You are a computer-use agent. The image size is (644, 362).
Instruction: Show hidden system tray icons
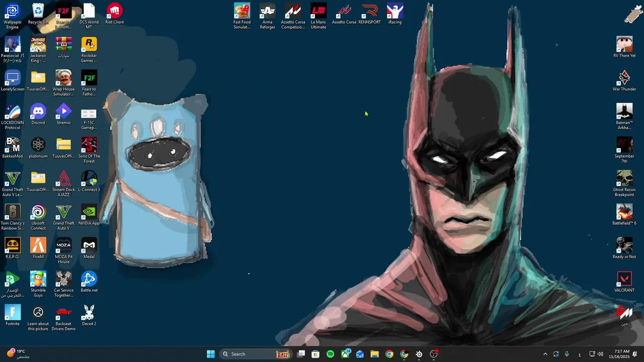pyautogui.click(x=545, y=354)
